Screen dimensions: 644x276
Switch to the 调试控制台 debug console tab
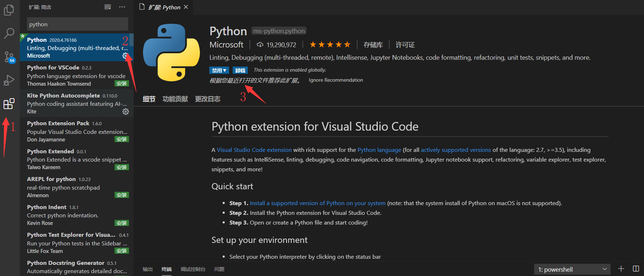click(x=193, y=269)
